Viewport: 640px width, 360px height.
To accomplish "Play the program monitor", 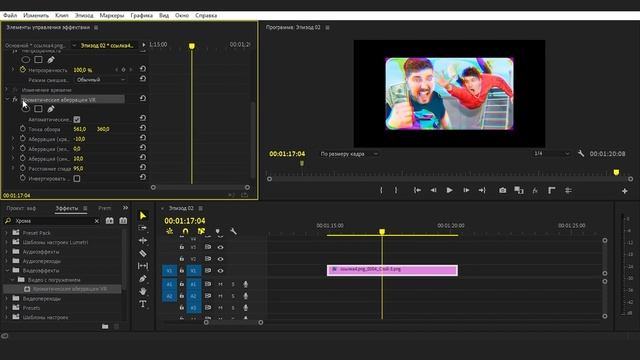I will pos(449,190).
